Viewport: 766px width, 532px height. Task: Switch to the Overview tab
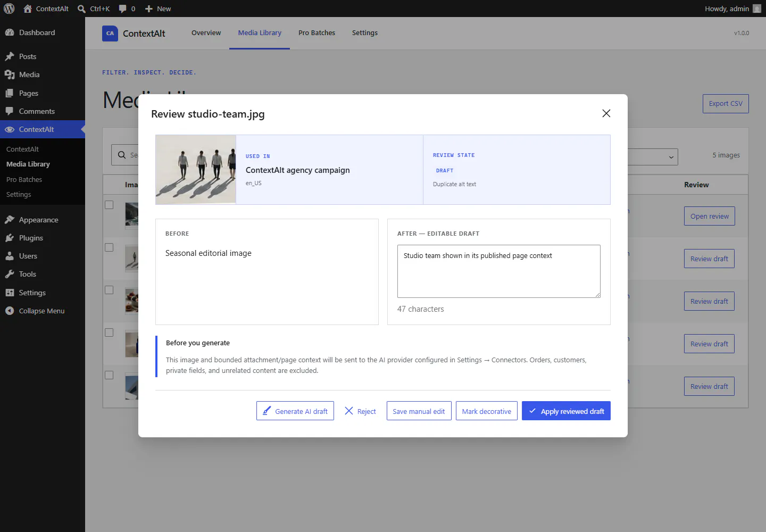click(206, 33)
